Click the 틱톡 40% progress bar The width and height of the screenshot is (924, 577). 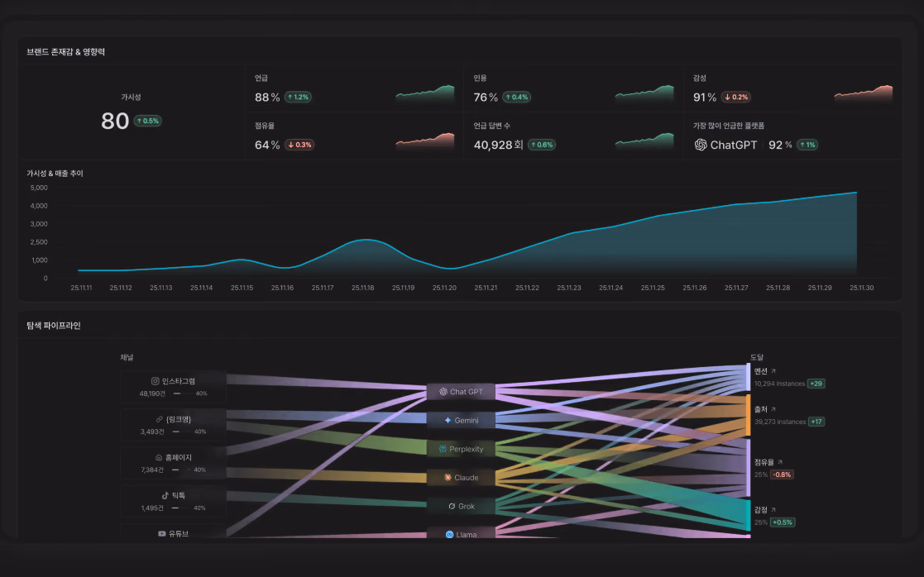coord(182,508)
